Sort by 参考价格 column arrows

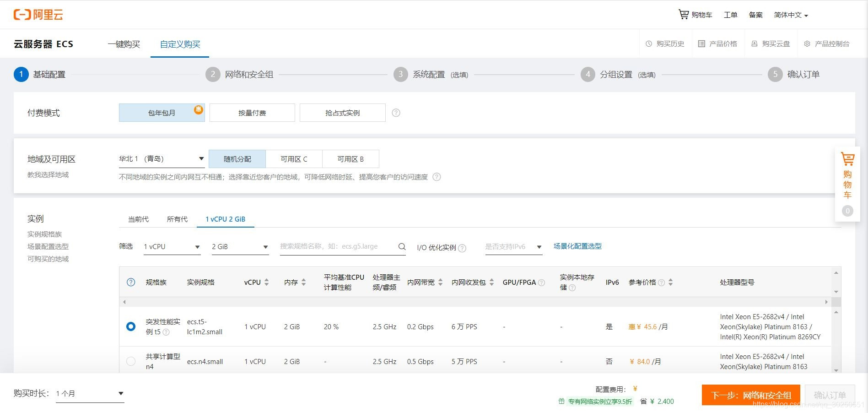[670, 283]
